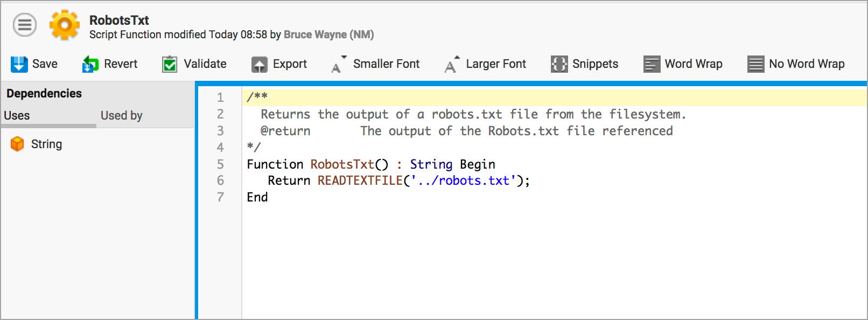The height and width of the screenshot is (320, 868).
Task: Click the blue Save disk icon
Action: [19, 64]
